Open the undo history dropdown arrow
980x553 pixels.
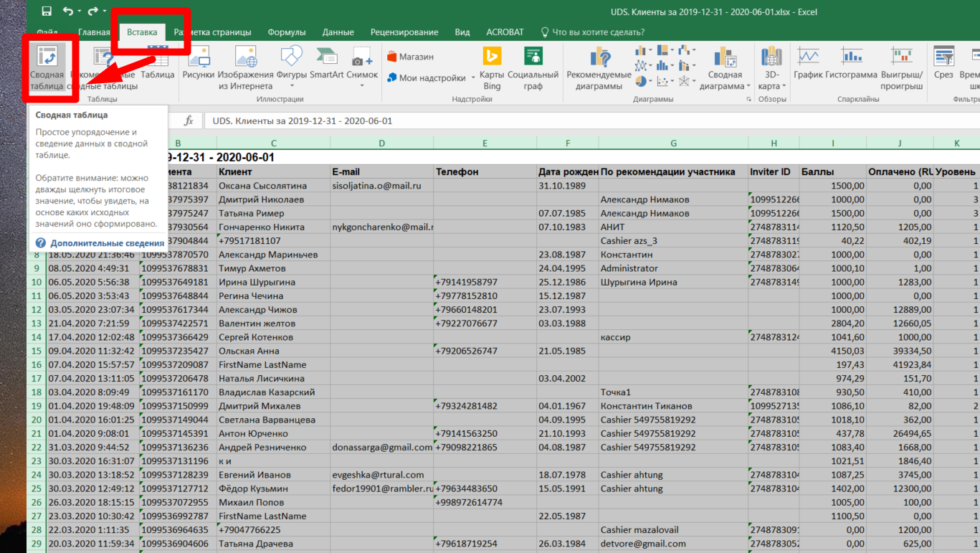[79, 11]
